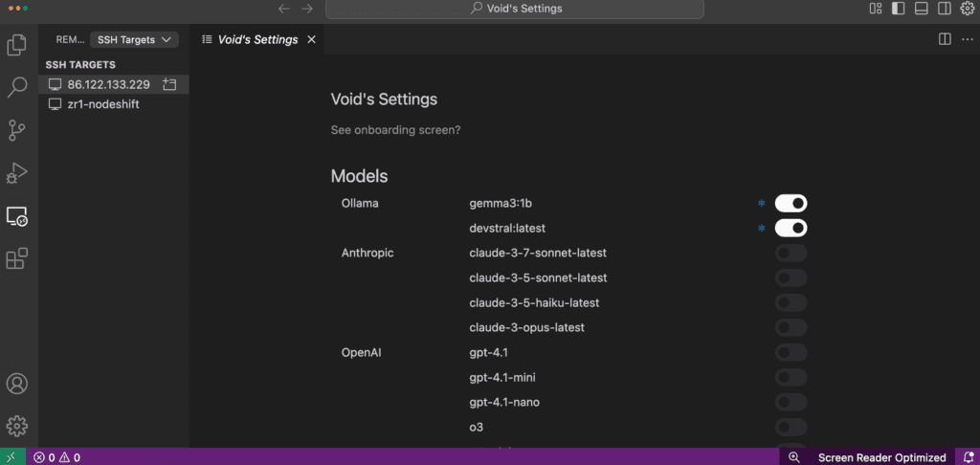This screenshot has width=980, height=465.
Task: Enable the gpt-4.1-nano model toggle
Action: (x=791, y=402)
